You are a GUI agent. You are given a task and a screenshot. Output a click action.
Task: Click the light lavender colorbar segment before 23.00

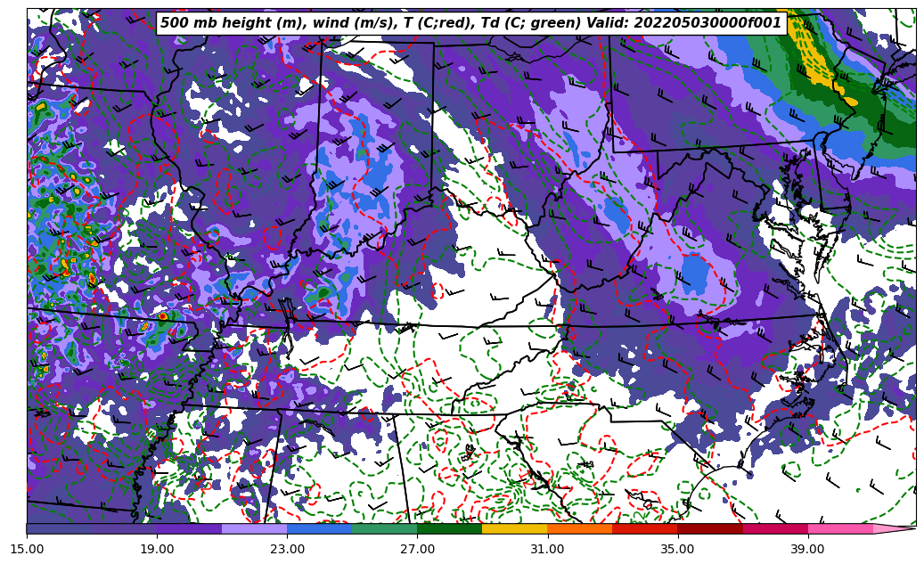coord(254,528)
